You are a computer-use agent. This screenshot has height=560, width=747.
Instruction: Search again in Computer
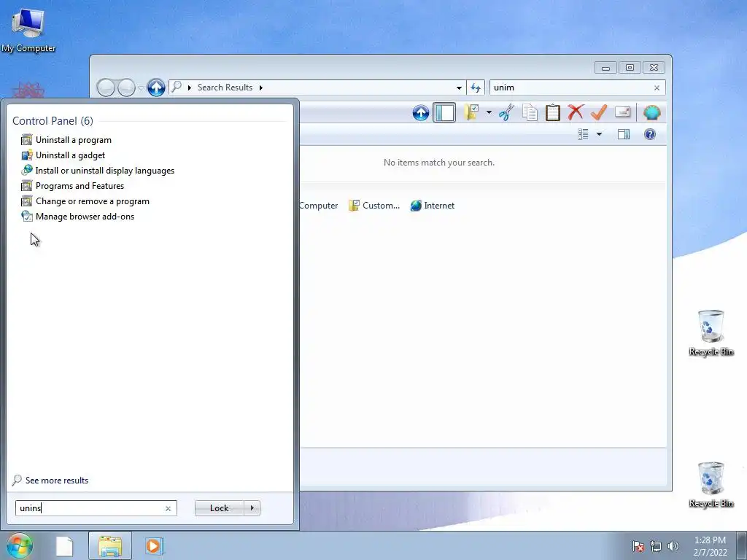click(x=318, y=206)
